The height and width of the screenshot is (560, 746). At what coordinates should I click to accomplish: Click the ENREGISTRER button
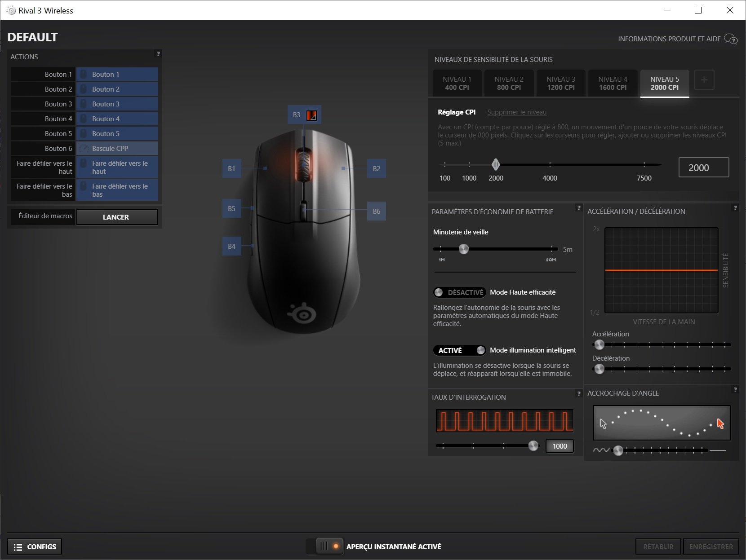(x=711, y=547)
